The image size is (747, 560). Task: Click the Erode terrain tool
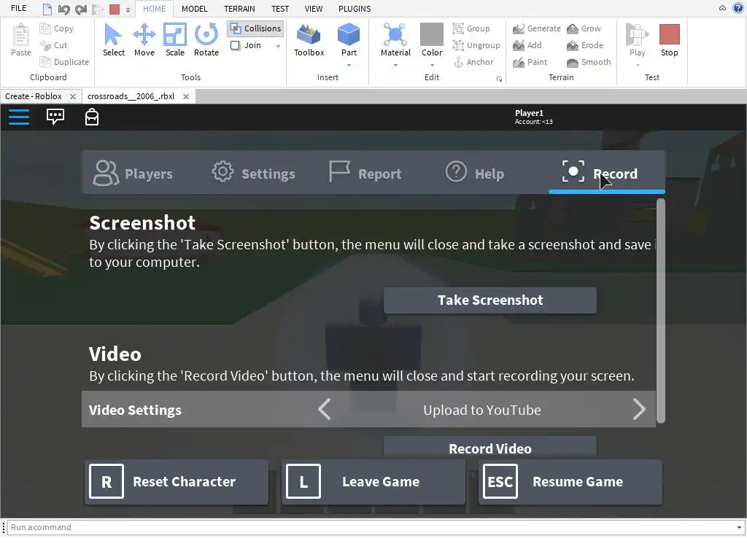pos(585,45)
